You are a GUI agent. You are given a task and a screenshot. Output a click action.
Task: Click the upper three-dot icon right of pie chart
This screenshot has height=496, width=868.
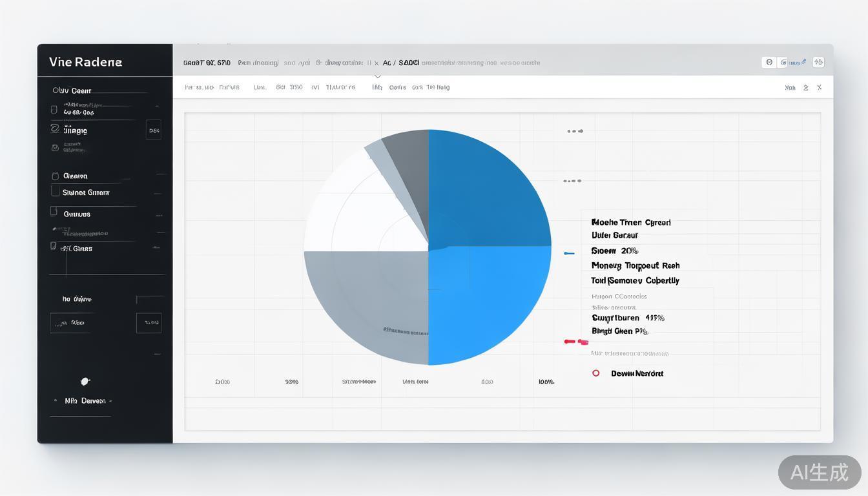pyautogui.click(x=575, y=131)
